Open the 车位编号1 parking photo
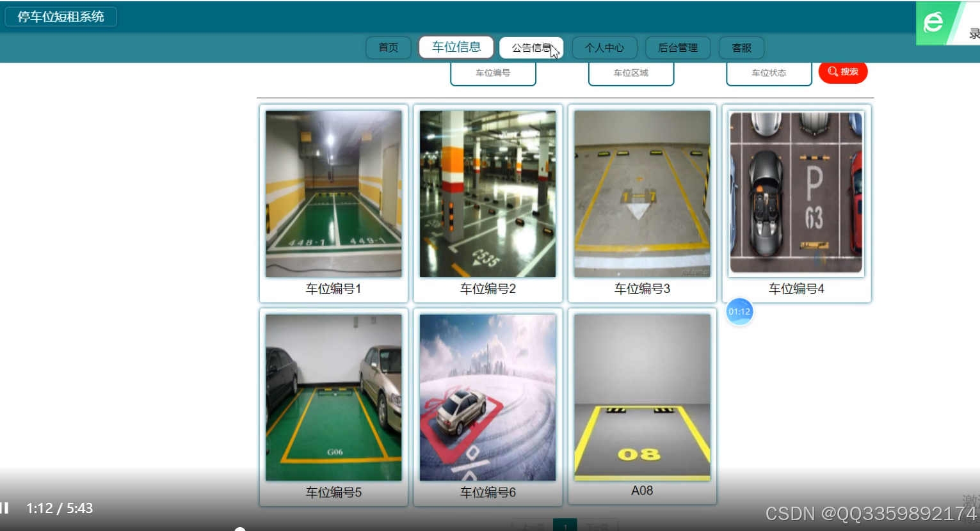 333,194
